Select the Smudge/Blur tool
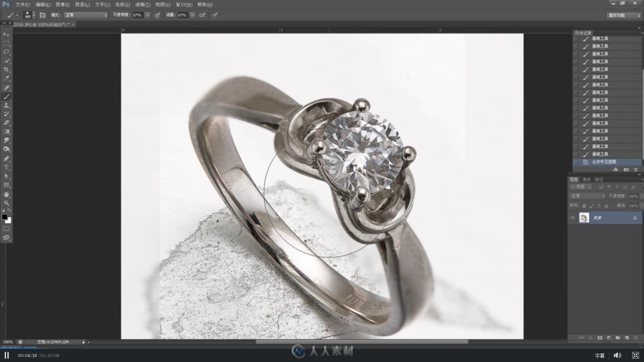Screen dimensions: 644x362 6,140
